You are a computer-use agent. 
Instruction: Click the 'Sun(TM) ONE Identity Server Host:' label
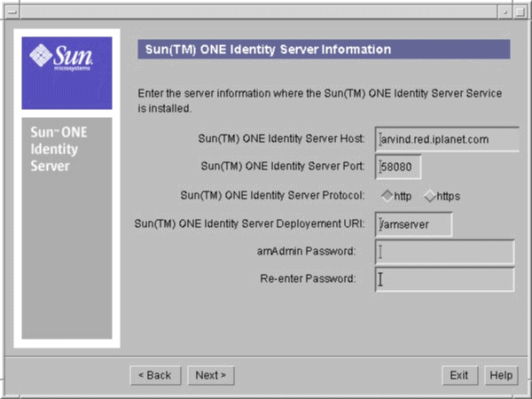coord(281,138)
